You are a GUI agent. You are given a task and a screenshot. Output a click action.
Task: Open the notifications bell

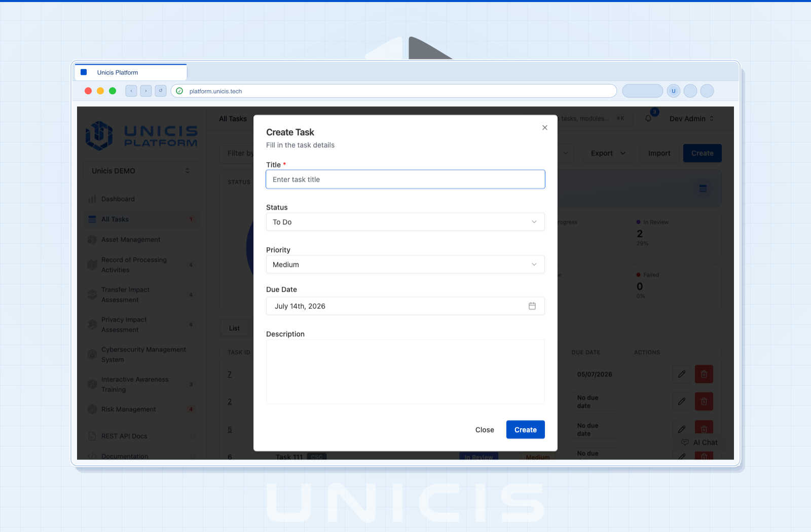[x=648, y=119]
